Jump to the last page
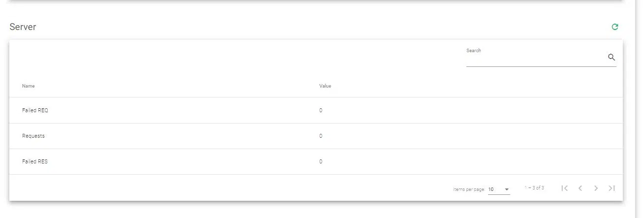Viewport: 644px width, 218px height. 612,188
